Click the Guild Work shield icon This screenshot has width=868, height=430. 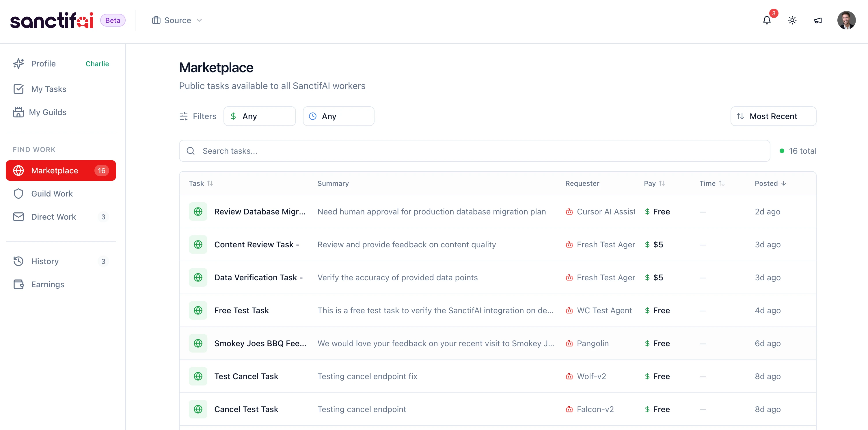18,194
